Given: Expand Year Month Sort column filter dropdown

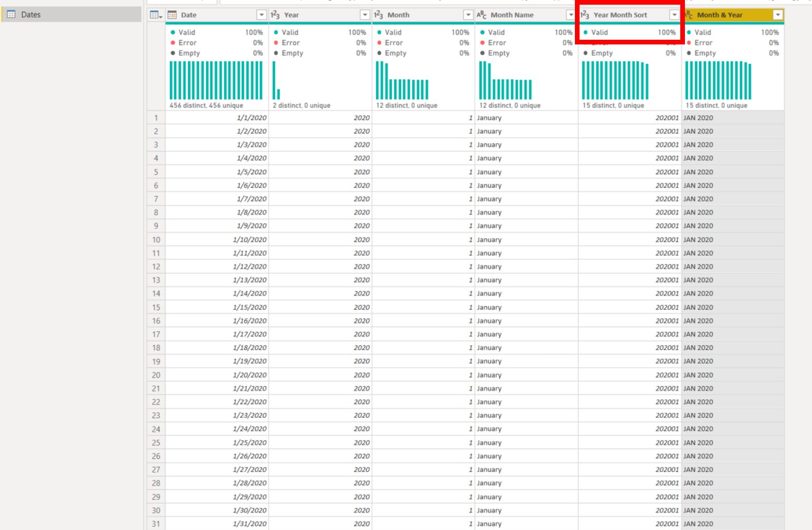Looking at the screenshot, I should coord(674,15).
